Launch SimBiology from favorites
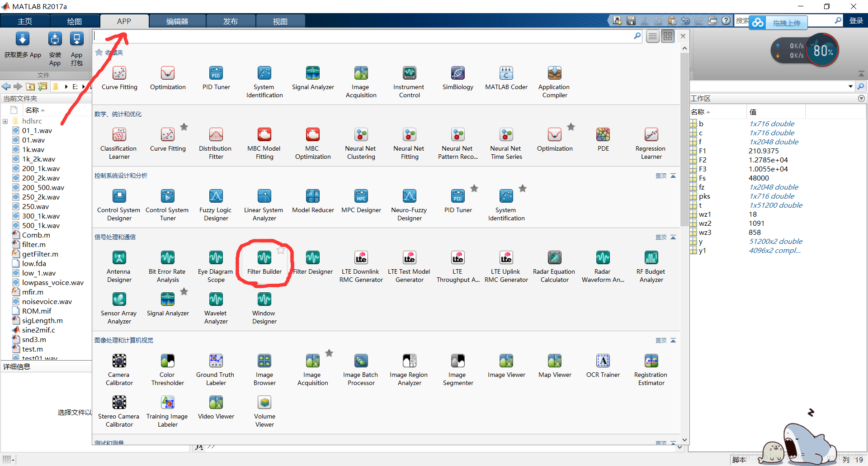868x466 pixels. coord(458,78)
